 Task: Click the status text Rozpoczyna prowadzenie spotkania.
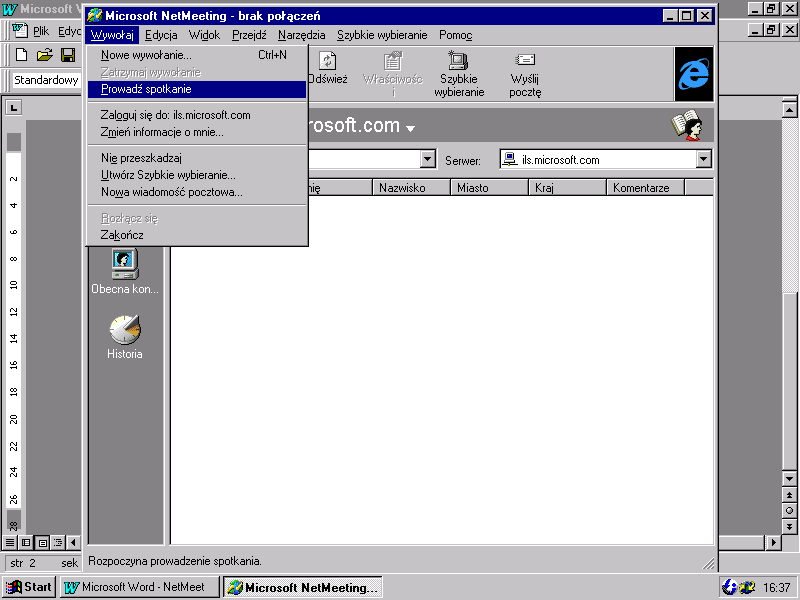175,561
